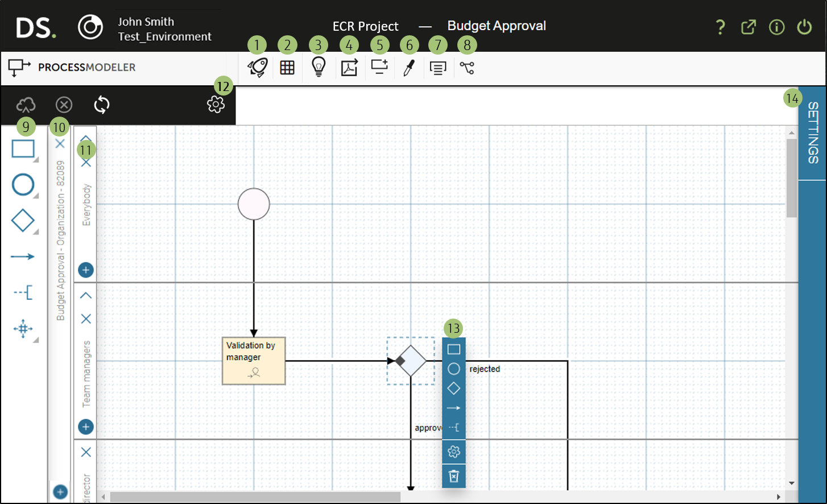827x504 pixels.
Task: Add diamond gateway from context menu
Action: 454,389
